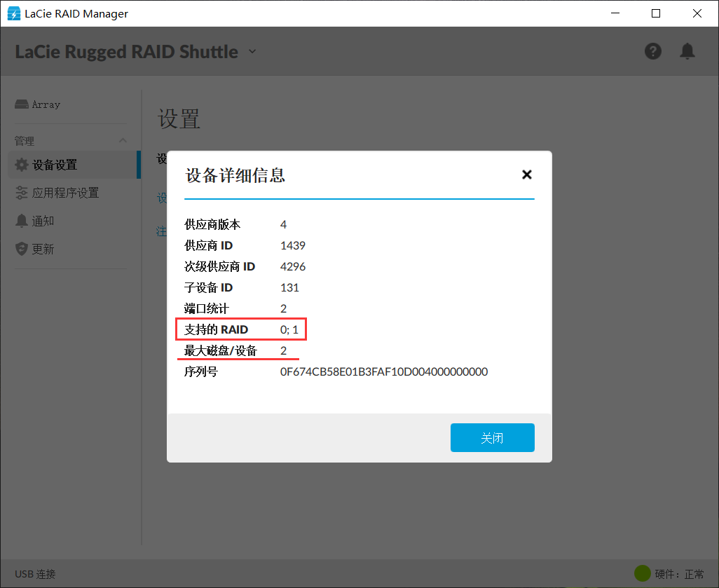Click the sliders icon beside 应用程序设置
This screenshot has width=719, height=588.
tap(22, 193)
